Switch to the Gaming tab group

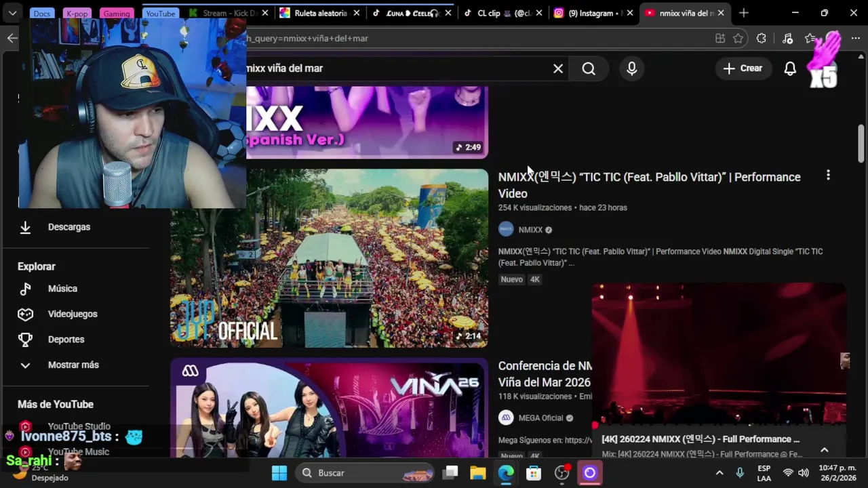[117, 14]
